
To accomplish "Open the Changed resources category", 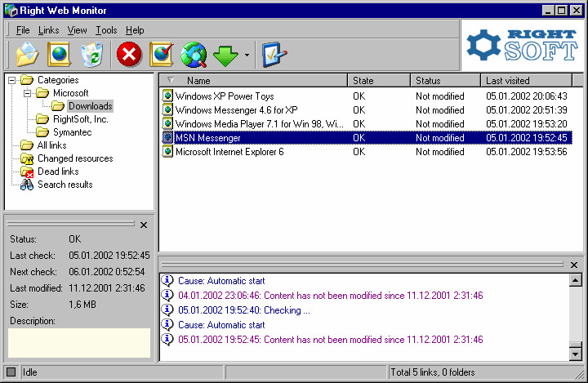I will point(75,158).
